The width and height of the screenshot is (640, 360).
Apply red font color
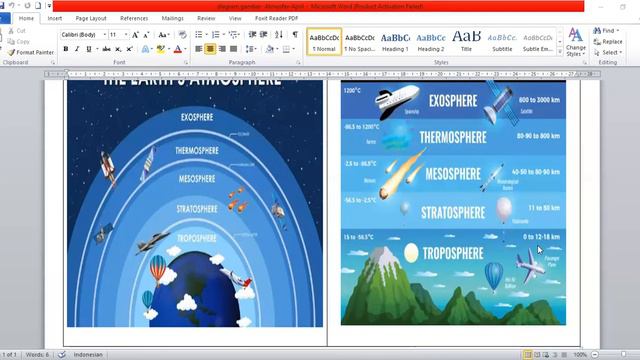[x=178, y=49]
